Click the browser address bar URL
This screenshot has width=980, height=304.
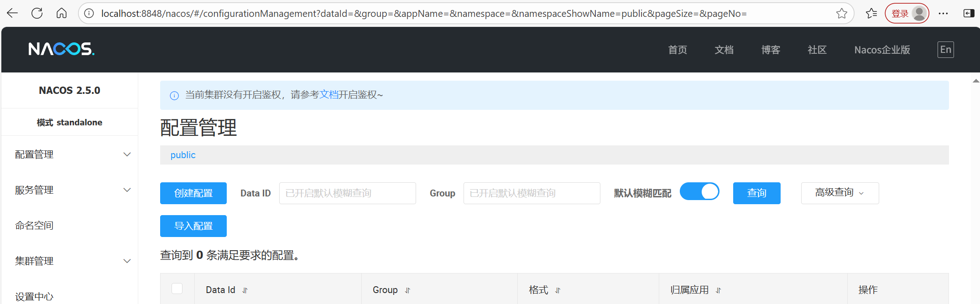424,14
